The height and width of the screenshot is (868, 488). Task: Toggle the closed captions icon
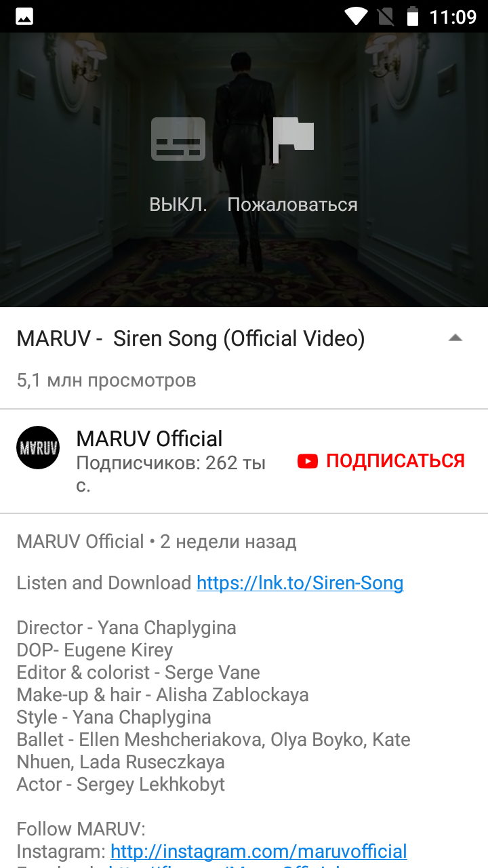pos(178,139)
